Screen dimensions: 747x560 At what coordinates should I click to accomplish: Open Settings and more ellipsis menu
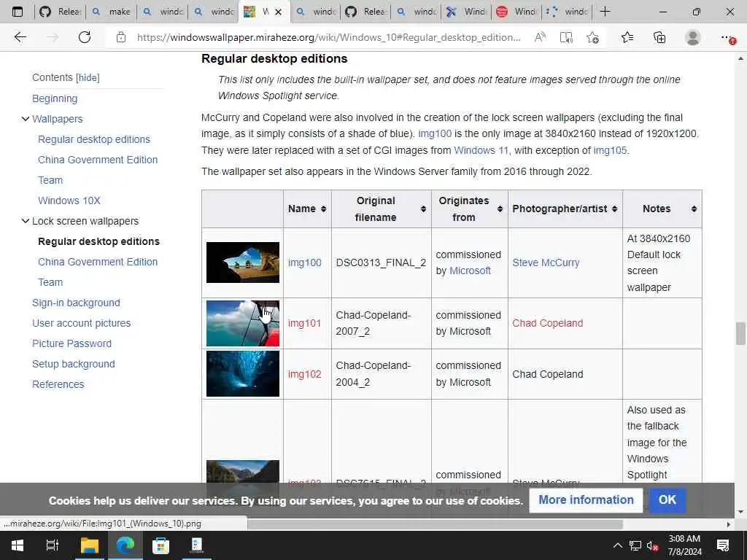[727, 37]
